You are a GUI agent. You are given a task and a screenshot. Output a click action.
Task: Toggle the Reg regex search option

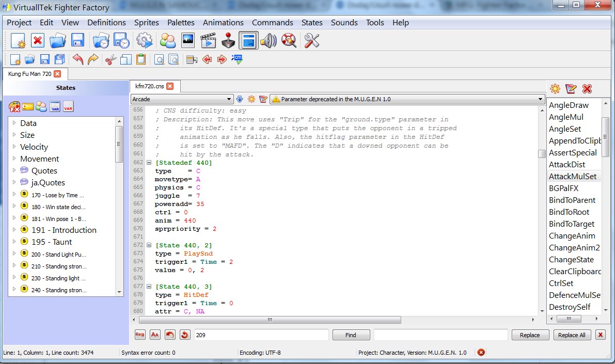[x=140, y=335]
